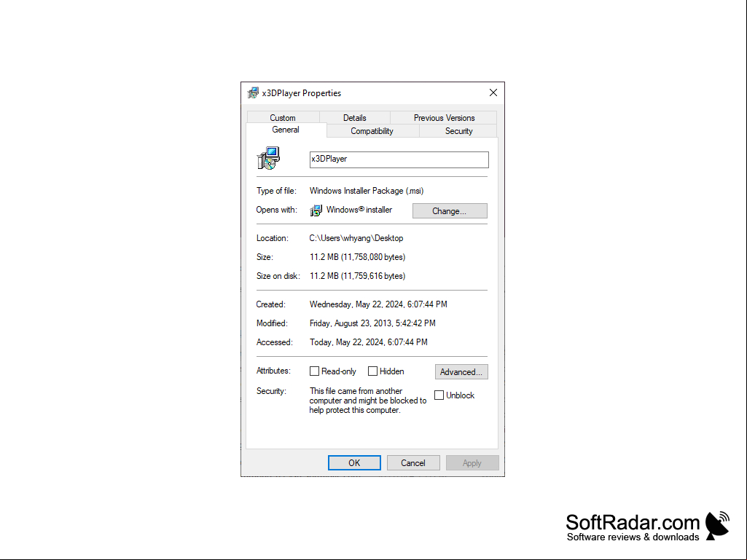This screenshot has height=560, width=747.
Task: Click the x3DPlayer Properties title text
Action: tap(302, 93)
